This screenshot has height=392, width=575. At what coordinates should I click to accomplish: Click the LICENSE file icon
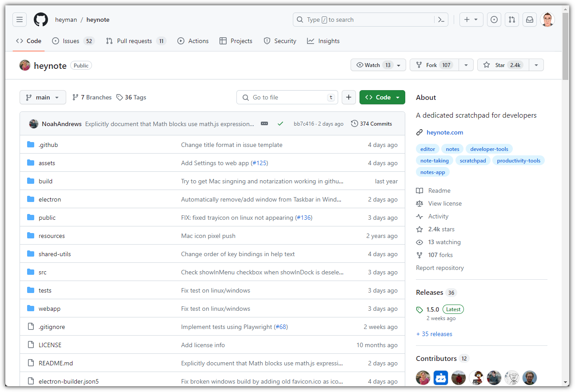click(x=31, y=345)
